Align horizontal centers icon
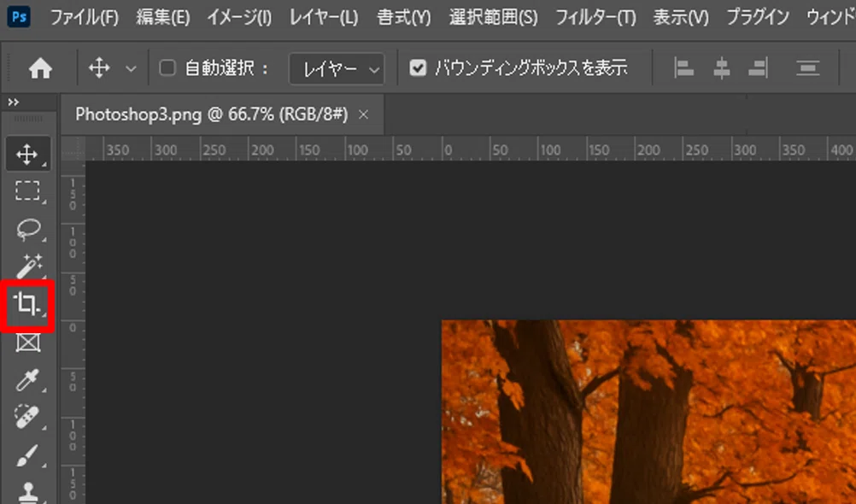Image resolution: width=856 pixels, height=504 pixels. pos(722,69)
